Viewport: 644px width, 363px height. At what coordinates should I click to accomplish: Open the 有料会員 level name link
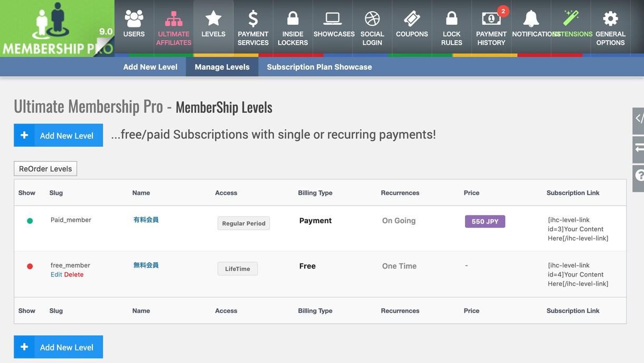(x=146, y=220)
